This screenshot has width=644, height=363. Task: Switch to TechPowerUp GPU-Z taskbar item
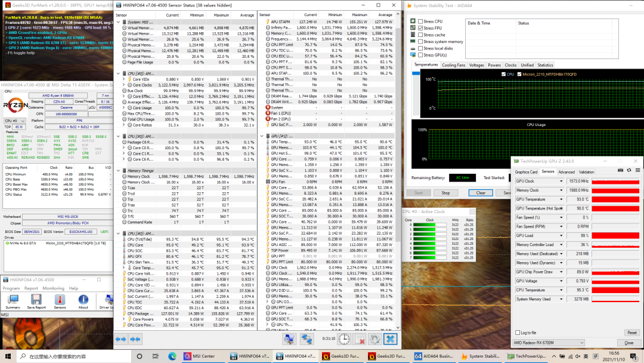tap(527, 356)
